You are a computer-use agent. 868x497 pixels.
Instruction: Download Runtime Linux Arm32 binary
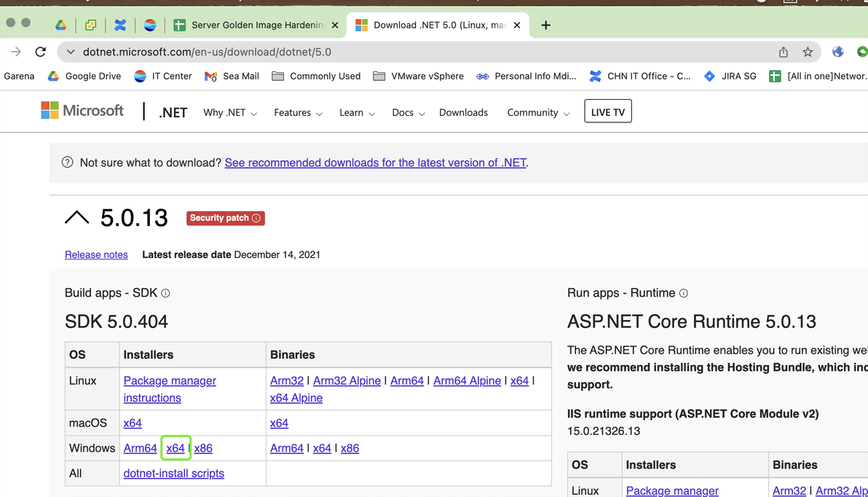tap(789, 490)
